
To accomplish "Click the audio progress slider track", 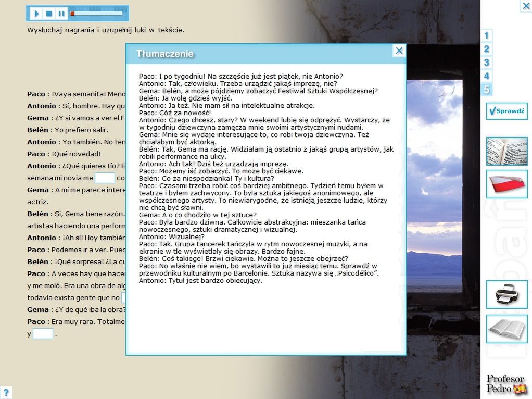I will click(x=97, y=14).
